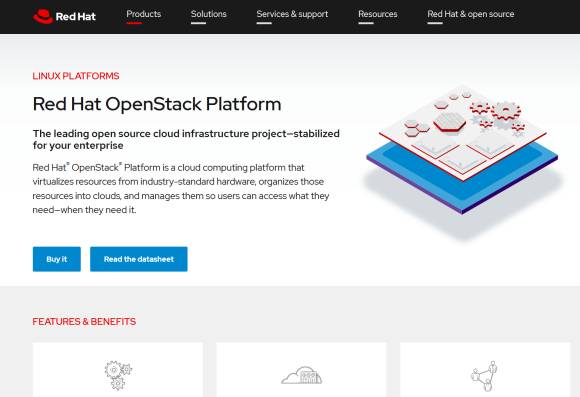
Task: Click the gears feature icon
Action: [x=118, y=375]
